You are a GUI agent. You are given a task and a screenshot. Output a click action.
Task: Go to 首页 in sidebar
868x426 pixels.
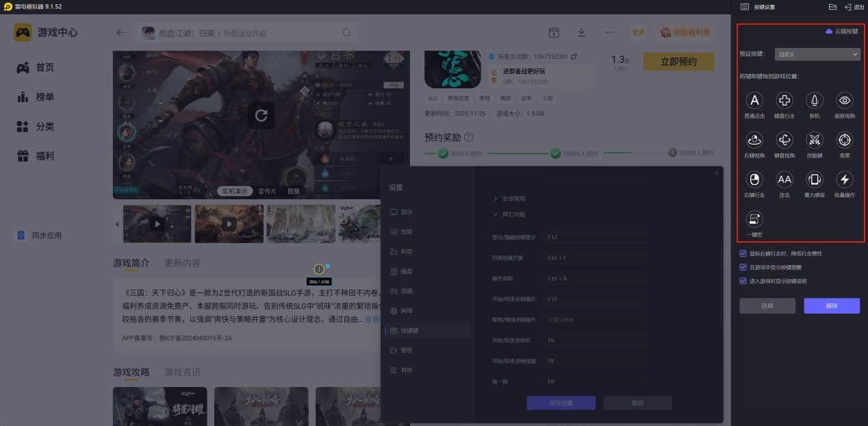(x=36, y=67)
